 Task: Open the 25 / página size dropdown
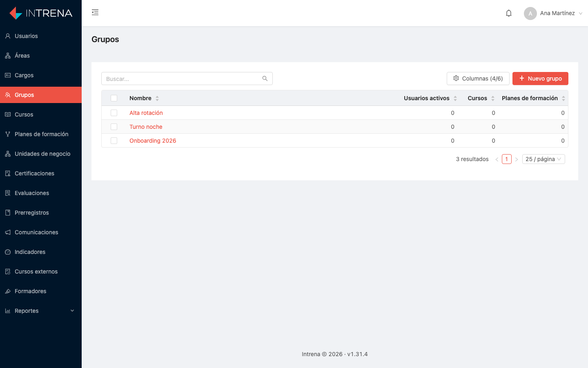(x=543, y=159)
